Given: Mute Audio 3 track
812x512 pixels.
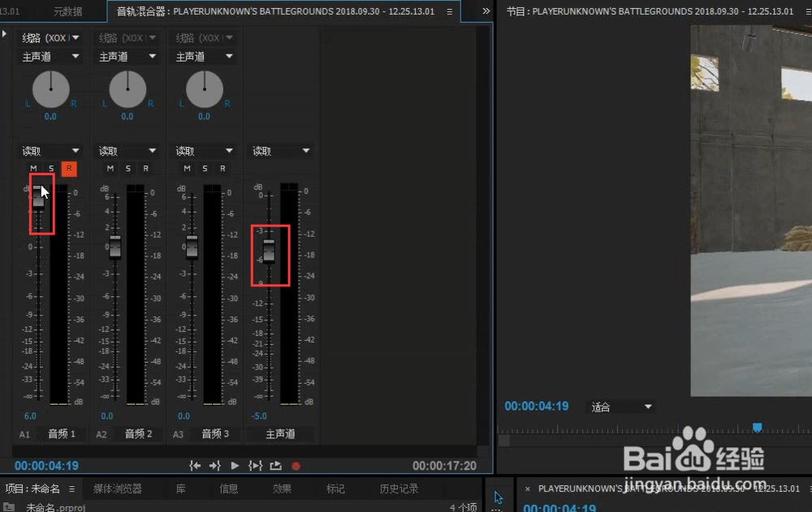Looking at the screenshot, I should [187, 168].
